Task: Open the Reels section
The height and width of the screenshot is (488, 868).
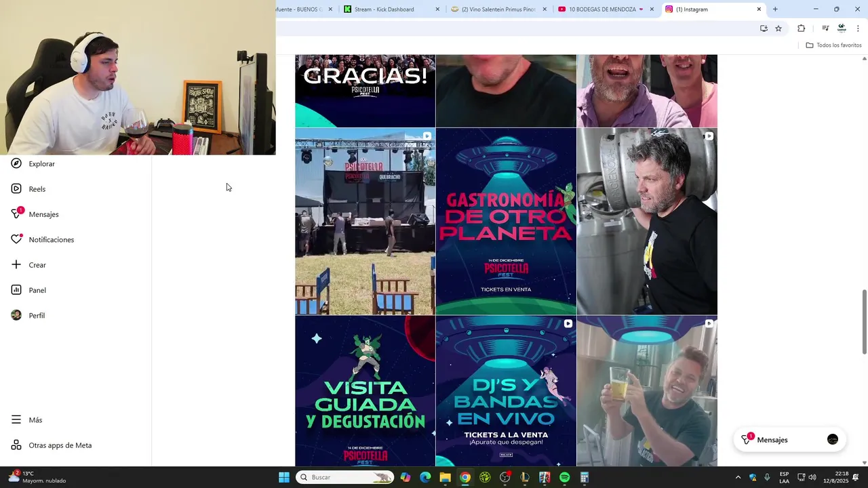Action: click(x=29, y=189)
